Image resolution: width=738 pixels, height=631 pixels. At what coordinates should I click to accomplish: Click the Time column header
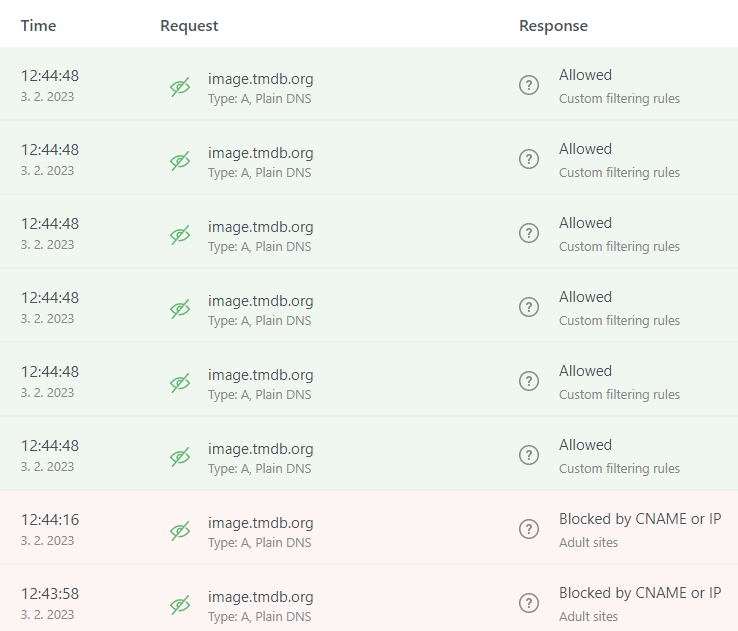[38, 26]
